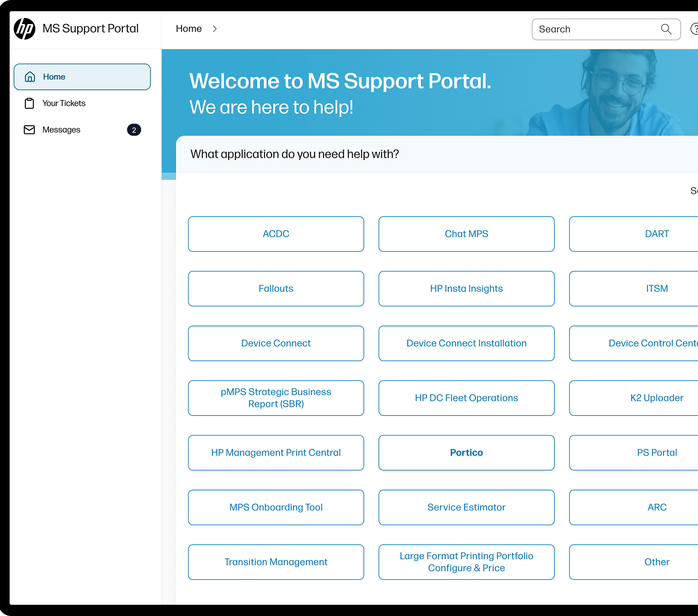Select the Other option
The height and width of the screenshot is (616, 698).
[657, 562]
